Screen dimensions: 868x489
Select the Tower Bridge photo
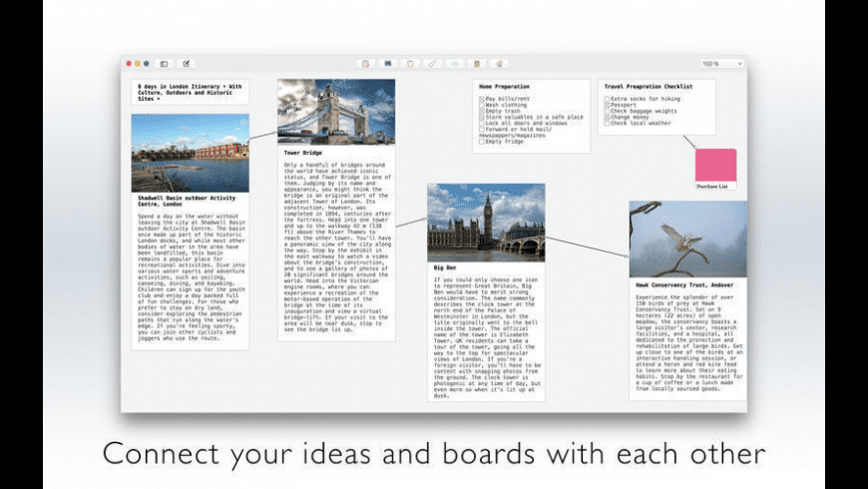click(x=336, y=112)
